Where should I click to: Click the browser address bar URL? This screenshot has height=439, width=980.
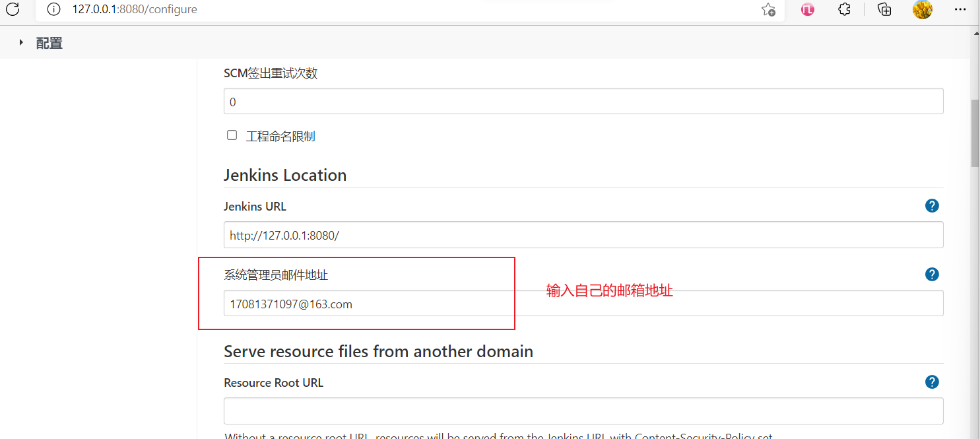[x=135, y=10]
